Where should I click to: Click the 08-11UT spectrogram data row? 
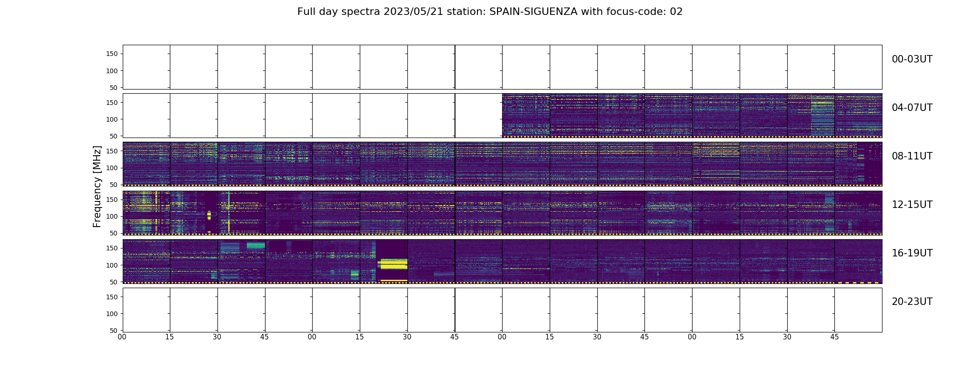coord(502,164)
